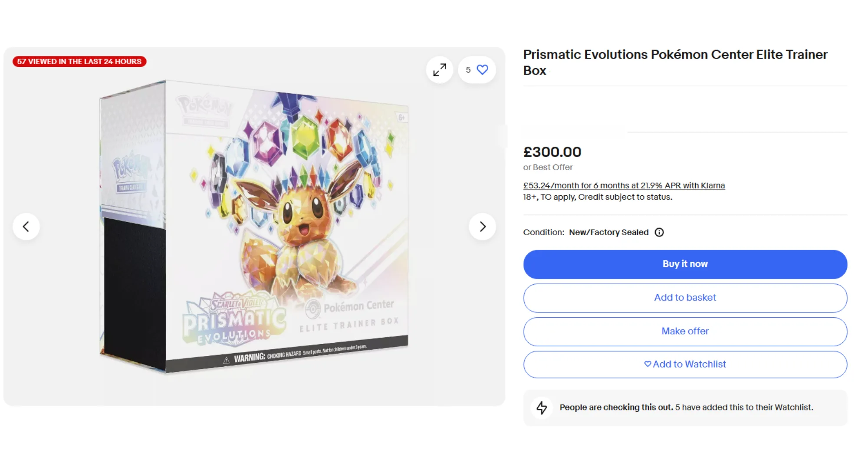Click 'People are checking this out' message
This screenshot has width=868, height=460.
[x=686, y=407]
